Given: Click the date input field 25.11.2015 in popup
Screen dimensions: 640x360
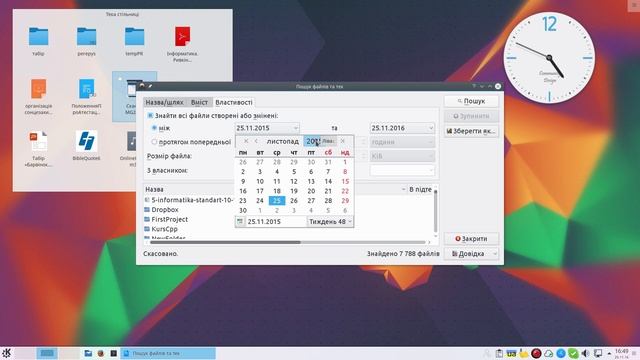Looking at the screenshot, I should pyautogui.click(x=276, y=222).
